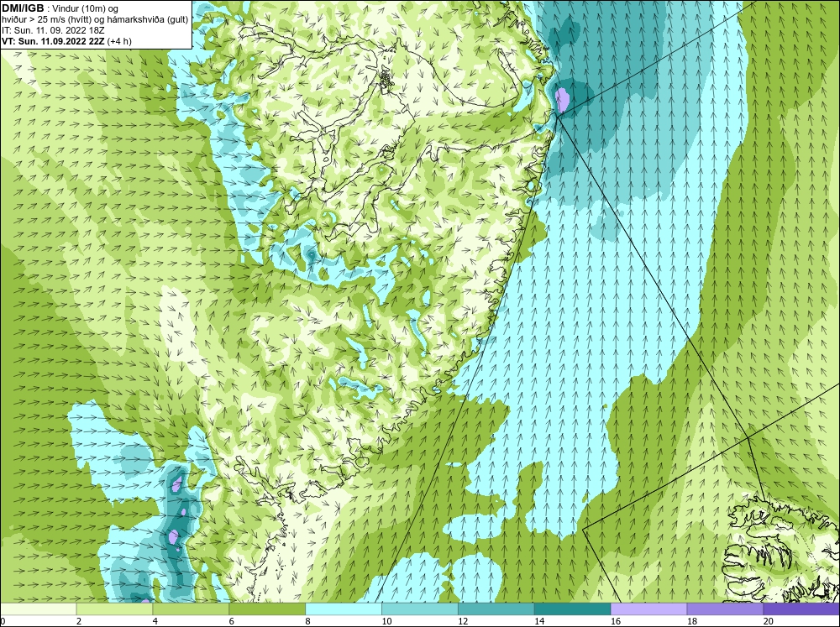Pick the 4–6 m/s green color swatch

coord(191,609)
